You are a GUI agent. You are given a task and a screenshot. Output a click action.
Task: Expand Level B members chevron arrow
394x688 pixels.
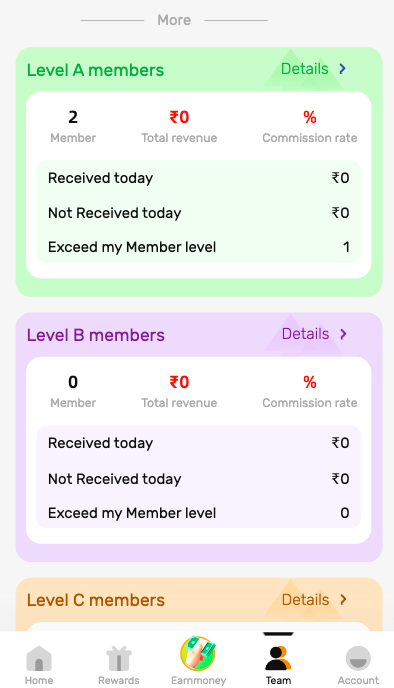(x=343, y=334)
